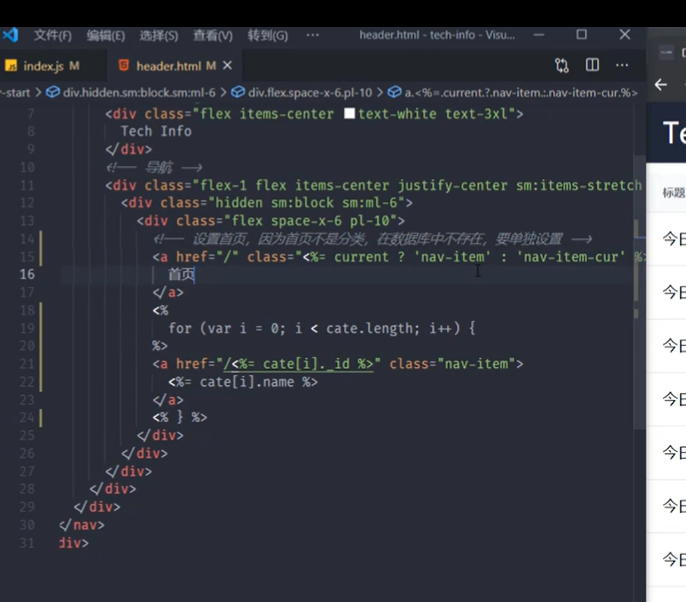Click the VS Code logo icon
686x602 pixels.
pyautogui.click(x=10, y=35)
